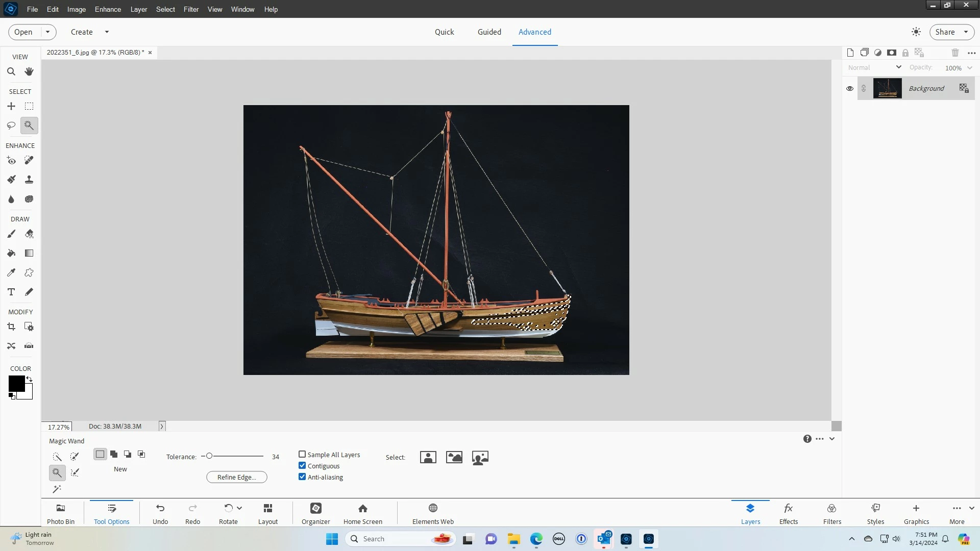Select the Zoom tool in View section
Image resolution: width=980 pixels, height=551 pixels.
11,72
